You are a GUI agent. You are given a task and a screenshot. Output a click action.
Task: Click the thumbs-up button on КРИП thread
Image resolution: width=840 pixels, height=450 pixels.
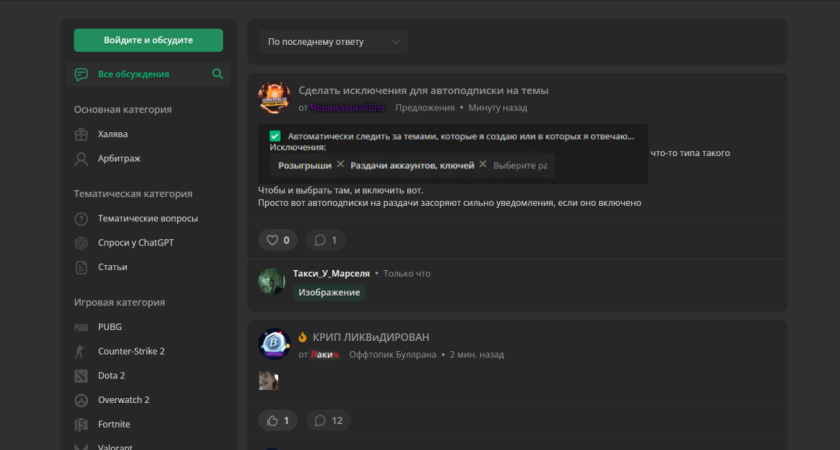(278, 421)
